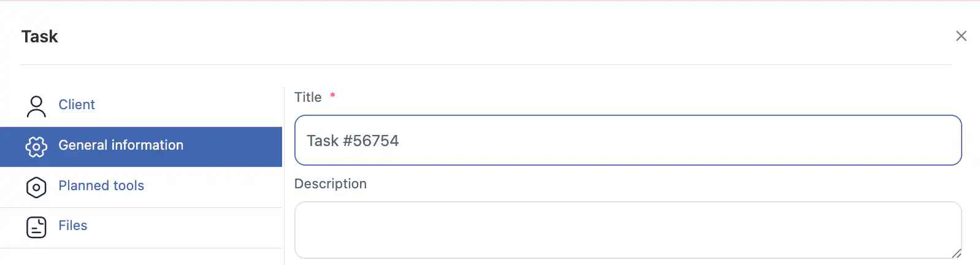This screenshot has height=265, width=980.
Task: Click the Client person icon
Action: click(x=36, y=106)
